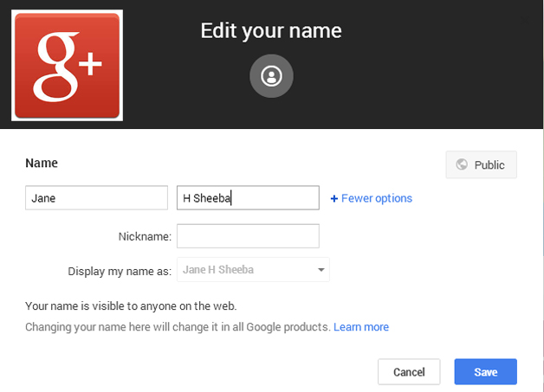
Task: Click the profile avatar circle icon
Action: (x=271, y=76)
